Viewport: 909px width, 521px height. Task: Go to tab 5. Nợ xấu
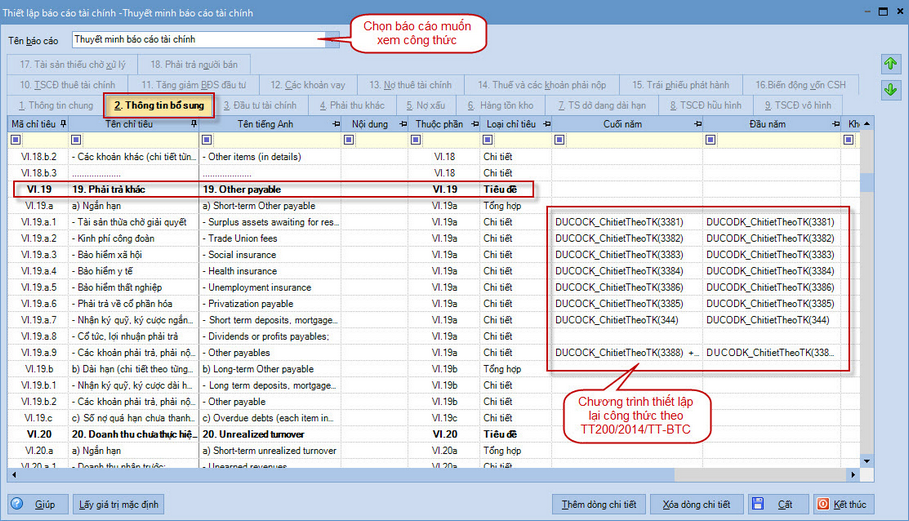coord(426,105)
